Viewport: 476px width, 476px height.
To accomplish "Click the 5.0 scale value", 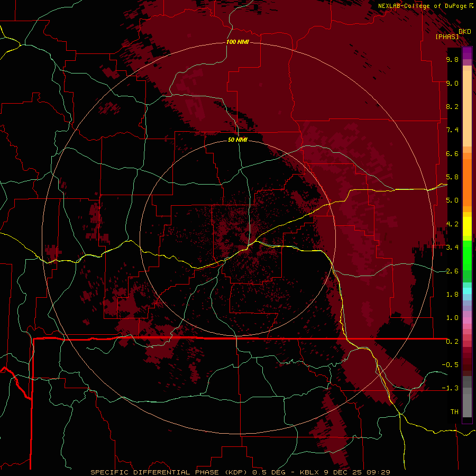I will (x=452, y=200).
